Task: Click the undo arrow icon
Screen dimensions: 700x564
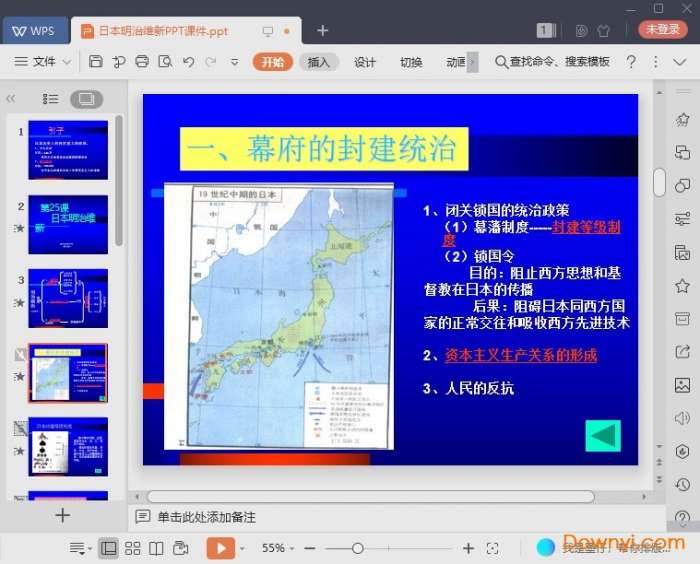Action: (x=188, y=62)
